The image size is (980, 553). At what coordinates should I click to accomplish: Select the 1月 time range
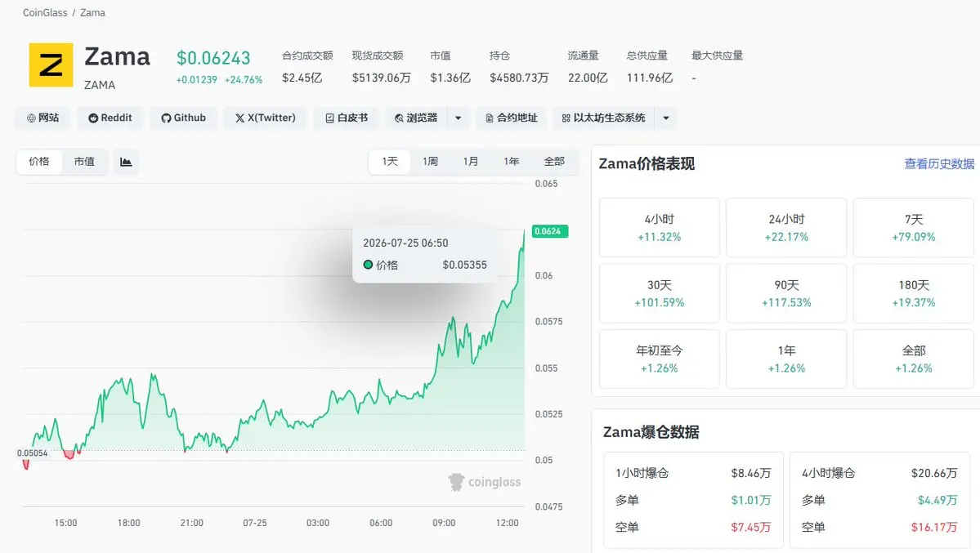point(471,162)
